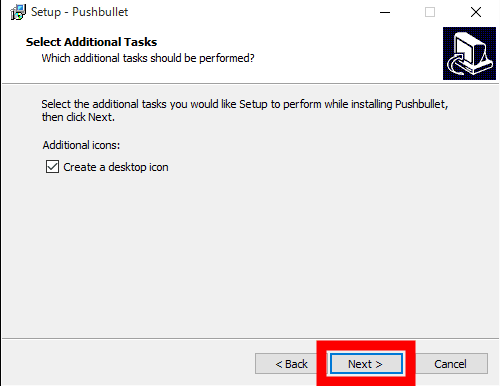500x386 pixels.
Task: Click the instruction text mentioning installing Pushbullet
Action: (245, 110)
